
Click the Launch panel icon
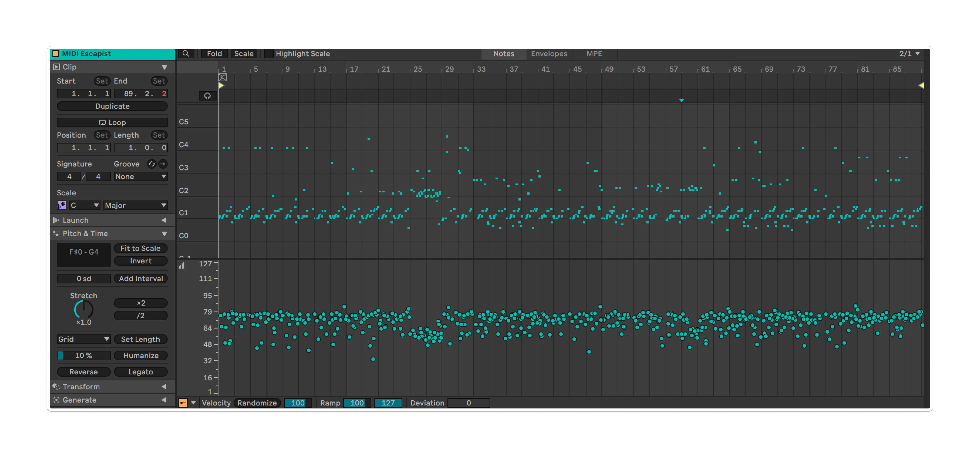pyautogui.click(x=56, y=220)
